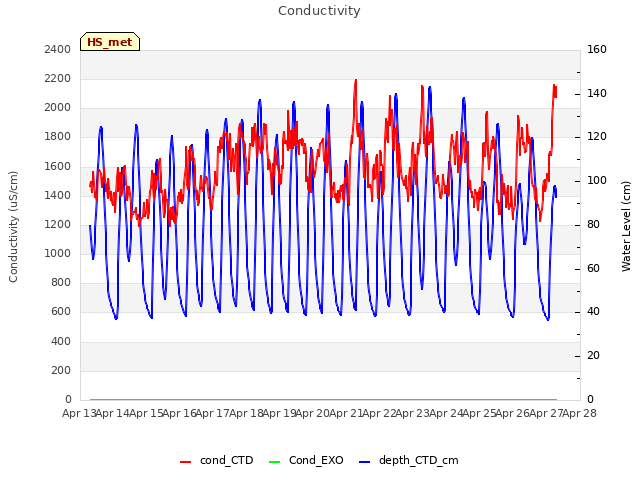This screenshot has height=480, width=640.
Task: Click the 100 right axis value
Action: 597,180
